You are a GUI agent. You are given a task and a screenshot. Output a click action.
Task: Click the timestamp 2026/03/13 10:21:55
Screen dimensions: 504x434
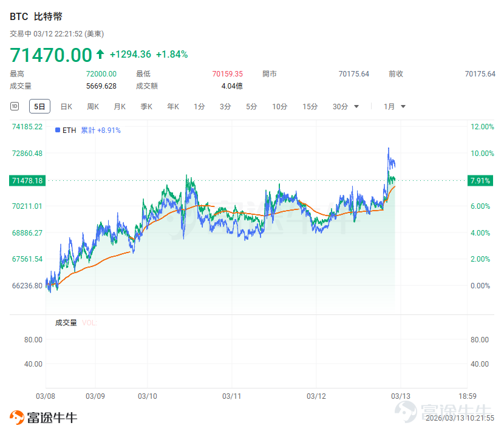click(460, 418)
